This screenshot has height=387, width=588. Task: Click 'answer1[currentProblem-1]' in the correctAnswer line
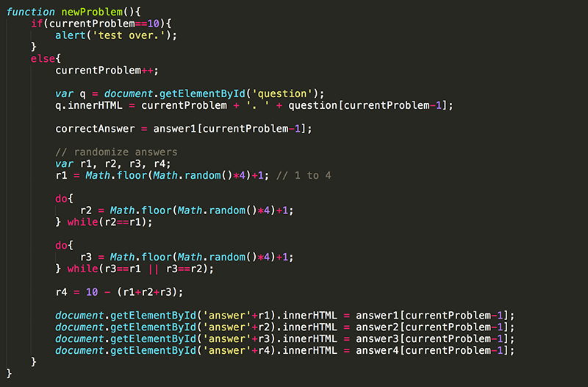(229, 128)
